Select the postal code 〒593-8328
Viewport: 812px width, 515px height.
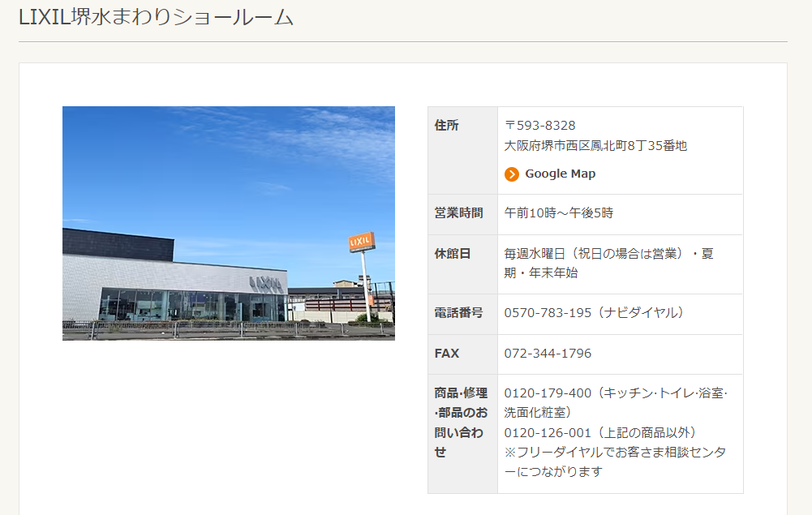point(540,126)
